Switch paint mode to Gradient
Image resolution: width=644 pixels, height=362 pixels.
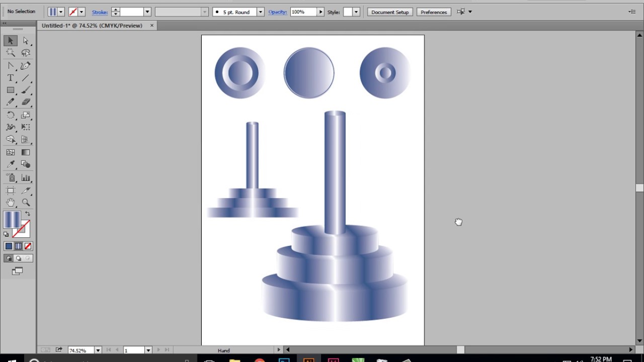pyautogui.click(x=18, y=246)
